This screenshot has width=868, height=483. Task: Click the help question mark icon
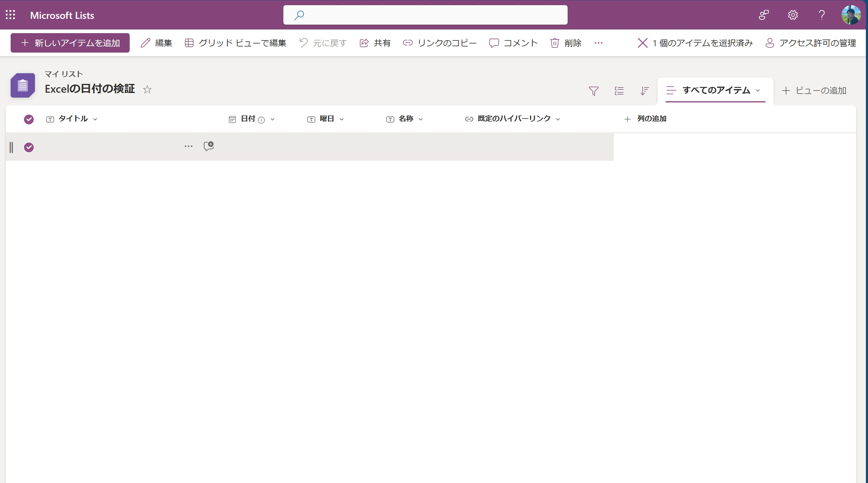click(x=822, y=15)
